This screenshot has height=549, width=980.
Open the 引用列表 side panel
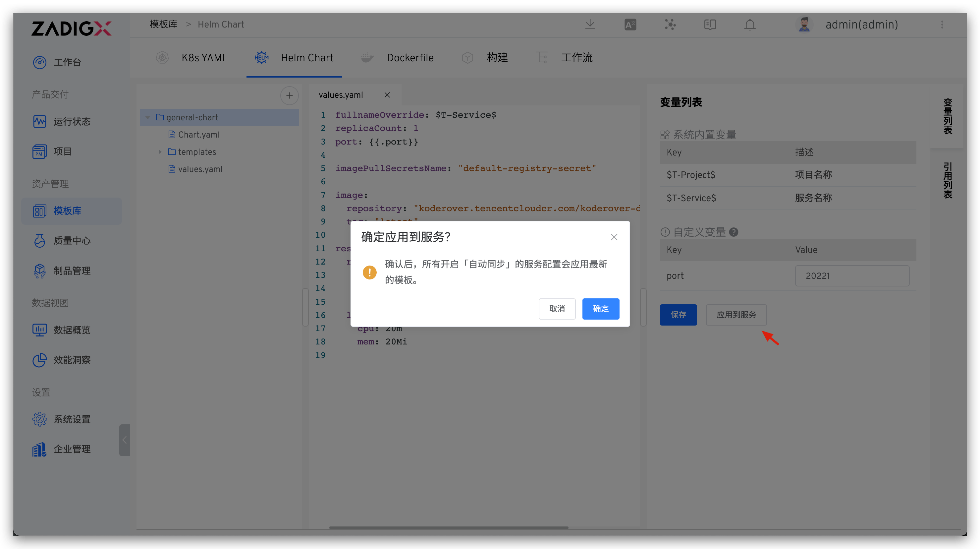pyautogui.click(x=948, y=180)
